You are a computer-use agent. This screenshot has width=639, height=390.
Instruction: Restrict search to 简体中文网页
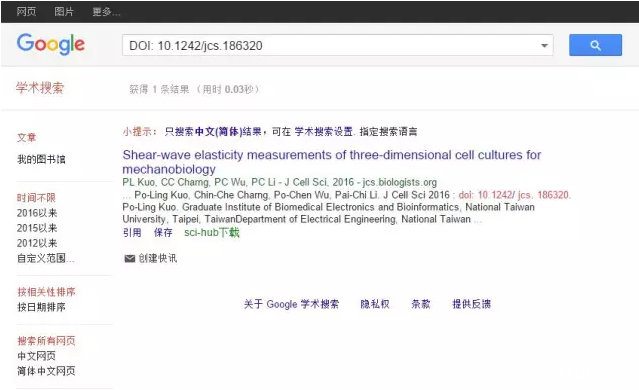[x=46, y=371]
